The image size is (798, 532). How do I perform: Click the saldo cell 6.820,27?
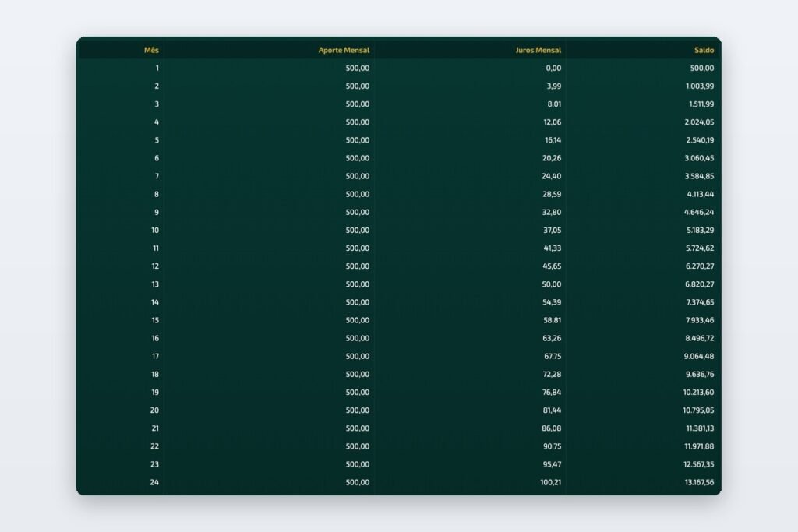(x=699, y=284)
